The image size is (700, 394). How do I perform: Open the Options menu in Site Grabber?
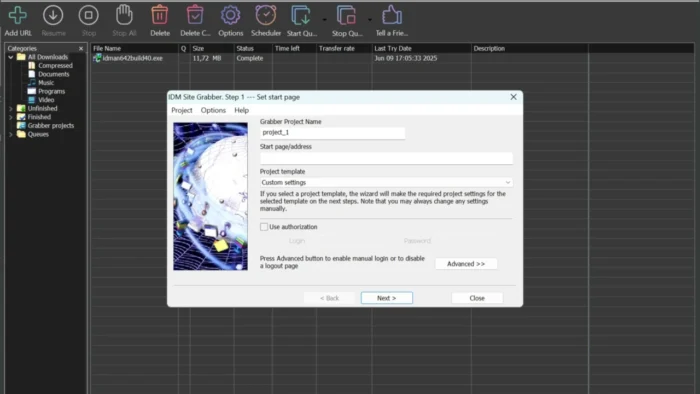[213, 110]
